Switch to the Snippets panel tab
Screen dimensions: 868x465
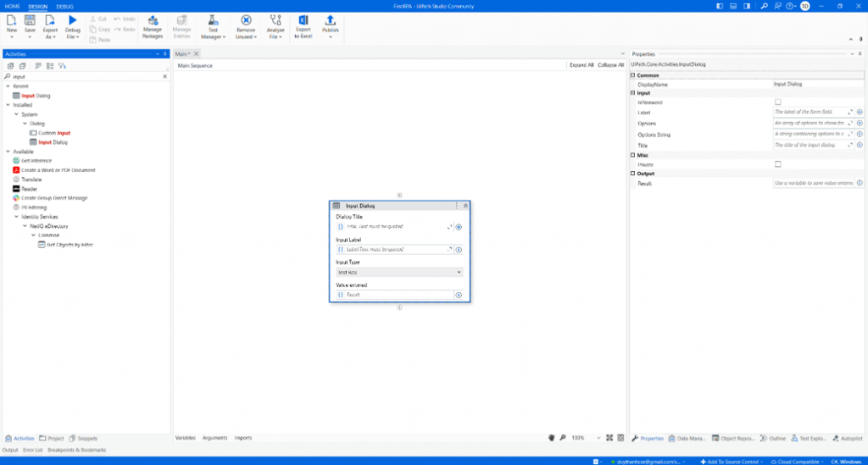point(84,439)
